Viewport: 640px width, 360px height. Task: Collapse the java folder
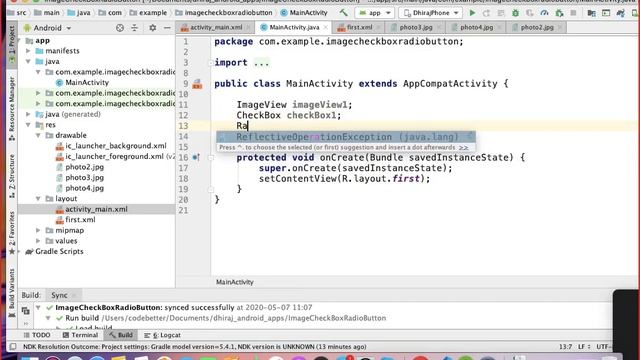click(28, 62)
